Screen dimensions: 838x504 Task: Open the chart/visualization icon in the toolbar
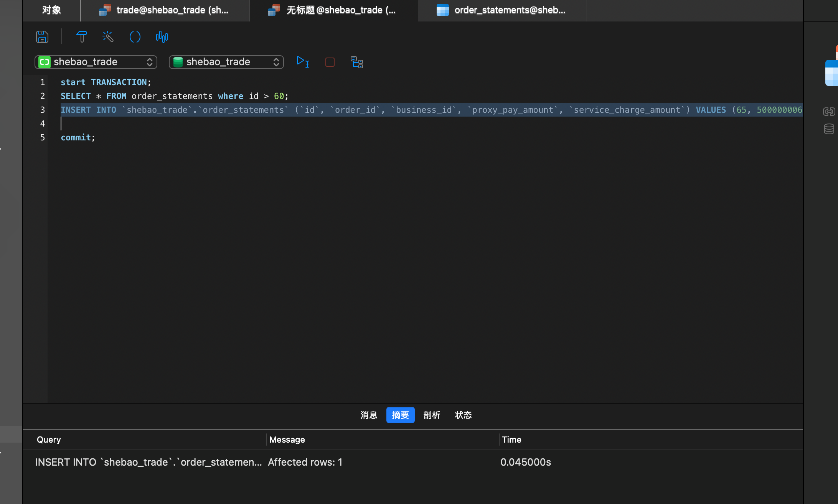click(162, 37)
